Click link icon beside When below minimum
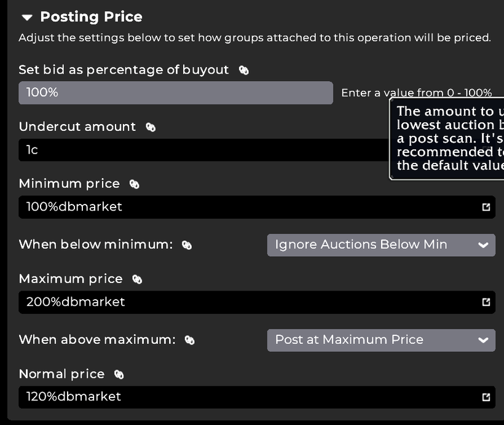 click(x=187, y=245)
